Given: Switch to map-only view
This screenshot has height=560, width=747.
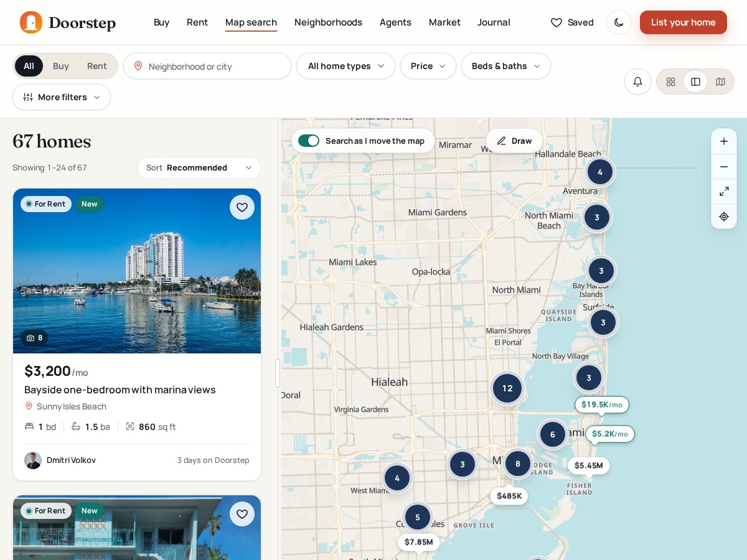Looking at the screenshot, I should 720,82.
